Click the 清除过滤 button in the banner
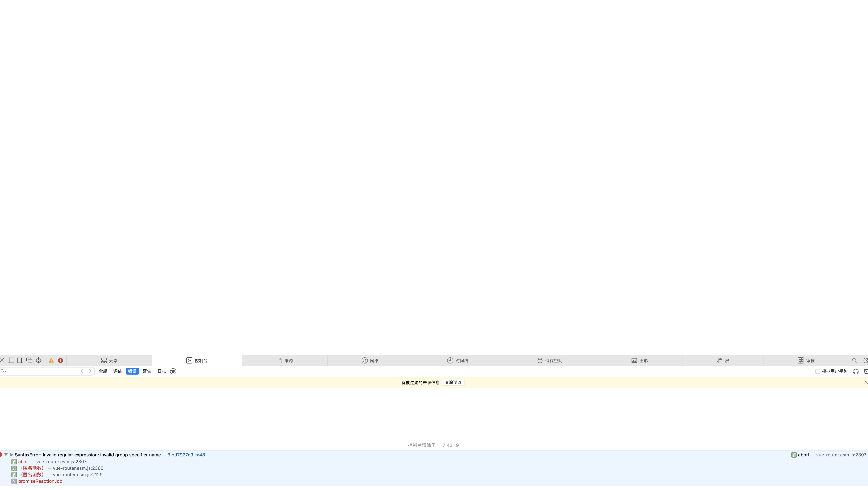Viewport: 868px width, 490px height. [453, 382]
